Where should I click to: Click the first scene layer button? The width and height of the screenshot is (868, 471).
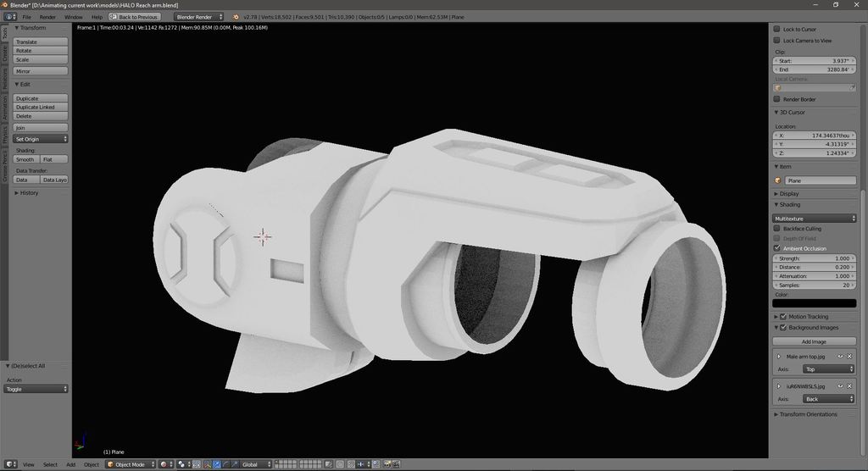(x=278, y=463)
